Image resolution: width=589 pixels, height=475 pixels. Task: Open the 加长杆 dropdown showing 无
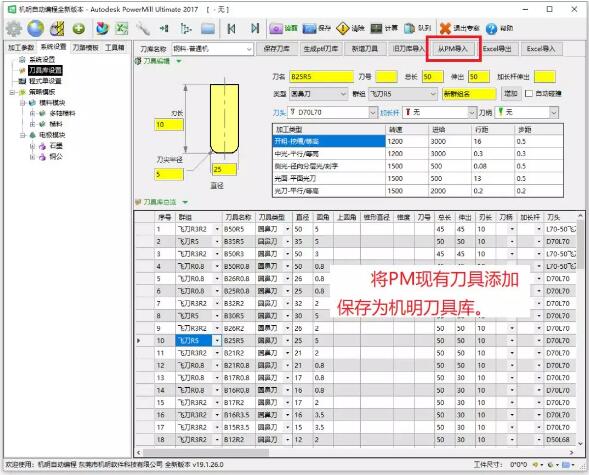439,112
